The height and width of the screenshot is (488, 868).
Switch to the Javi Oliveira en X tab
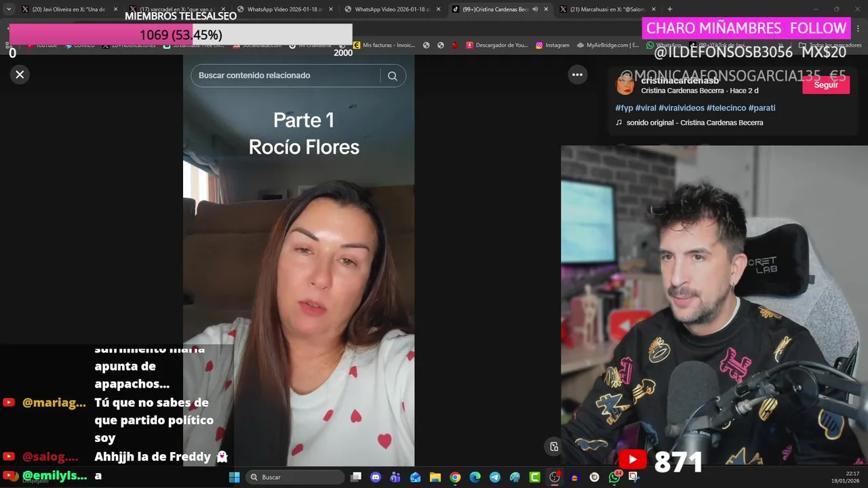pos(68,9)
